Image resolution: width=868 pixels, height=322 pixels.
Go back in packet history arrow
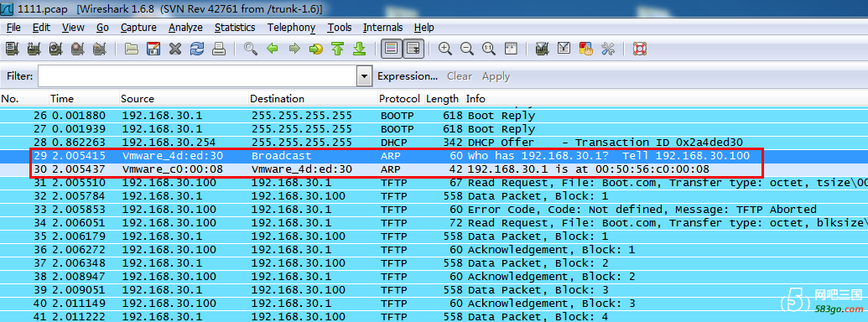273,49
